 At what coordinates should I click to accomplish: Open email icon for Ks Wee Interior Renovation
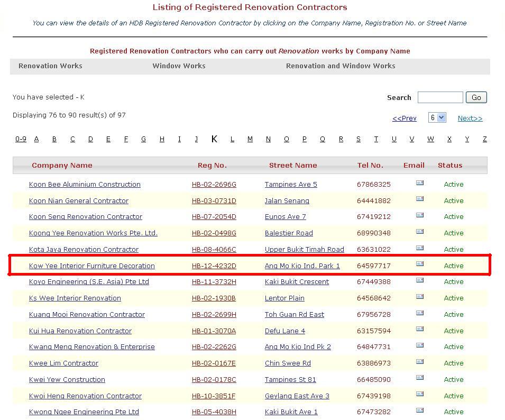(420, 297)
